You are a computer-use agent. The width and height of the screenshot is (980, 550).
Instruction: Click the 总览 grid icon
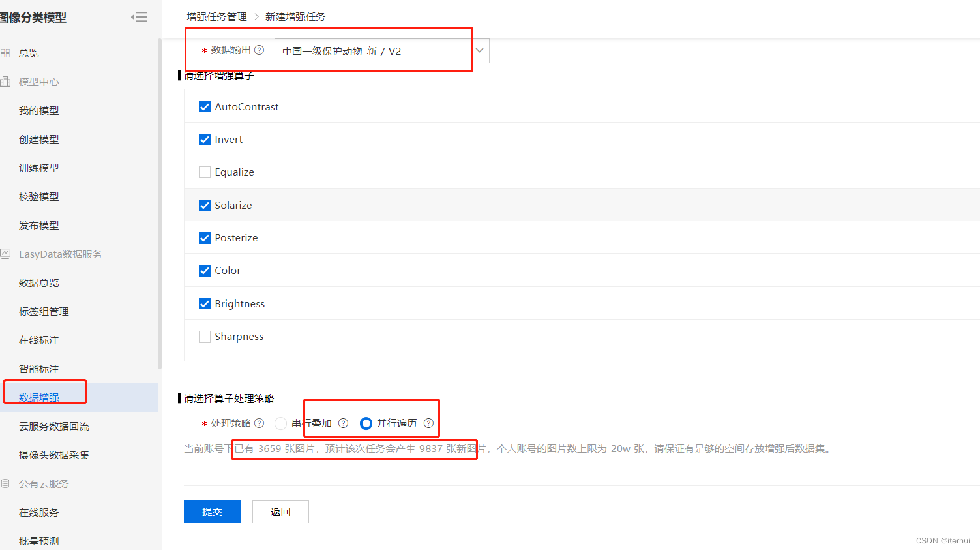point(5,53)
